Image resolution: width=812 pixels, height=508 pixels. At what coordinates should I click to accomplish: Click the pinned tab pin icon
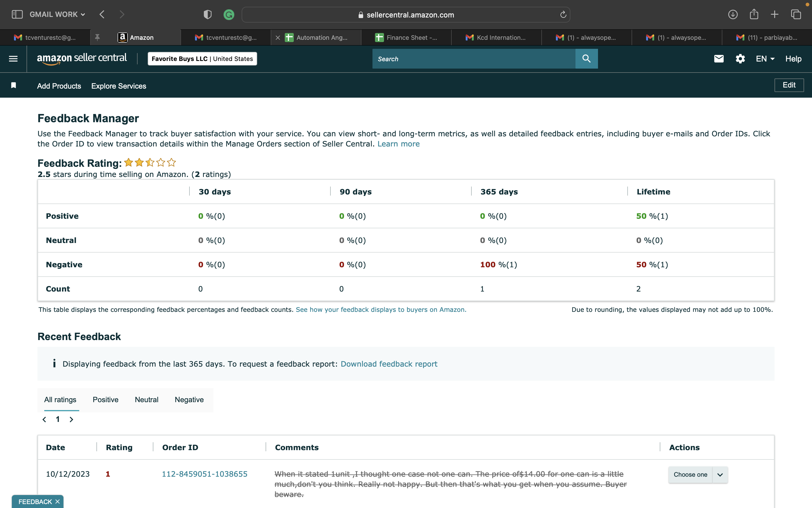point(97,38)
